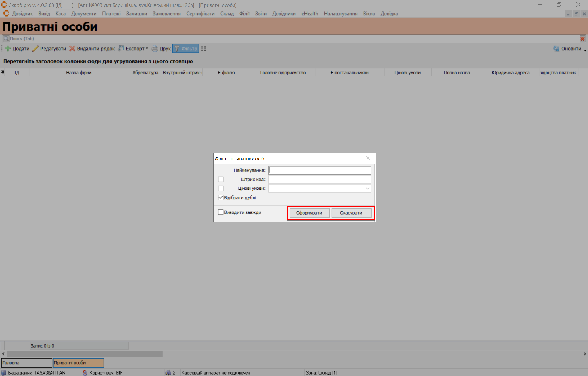The width and height of the screenshot is (588, 376).
Task: Click the Найменування text field
Action: tap(319, 170)
